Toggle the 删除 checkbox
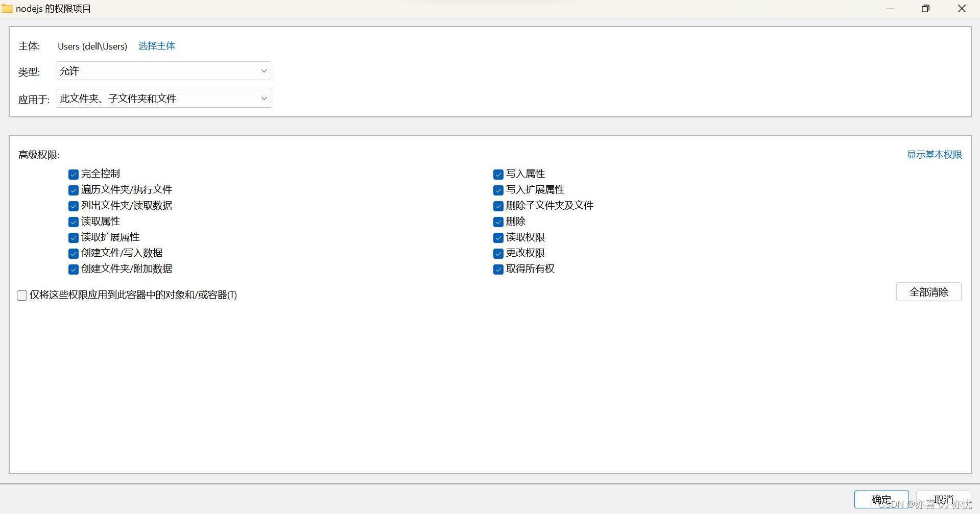Screen dimensions: 980x514 click(498, 222)
